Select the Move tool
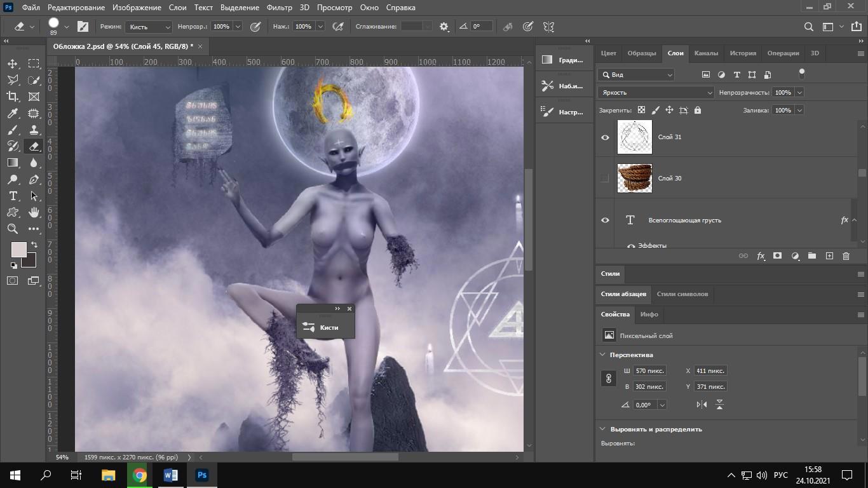This screenshot has height=488, width=868. pyautogui.click(x=13, y=64)
